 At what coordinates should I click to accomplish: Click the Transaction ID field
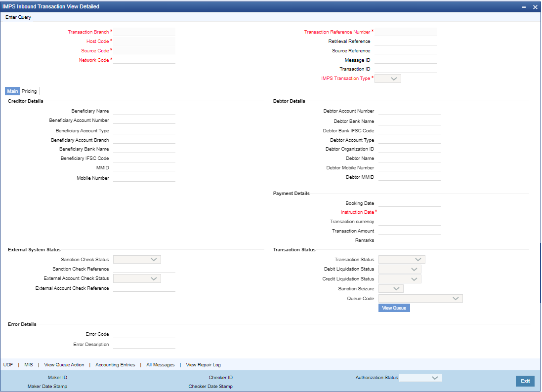pyautogui.click(x=406, y=69)
